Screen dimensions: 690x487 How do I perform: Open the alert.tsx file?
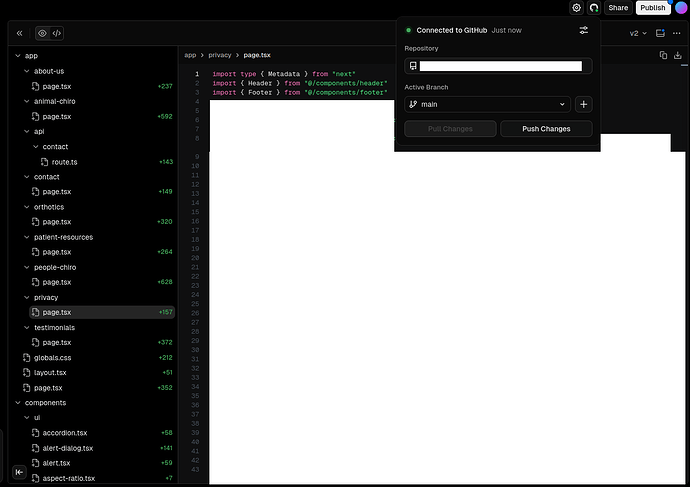(x=56, y=463)
